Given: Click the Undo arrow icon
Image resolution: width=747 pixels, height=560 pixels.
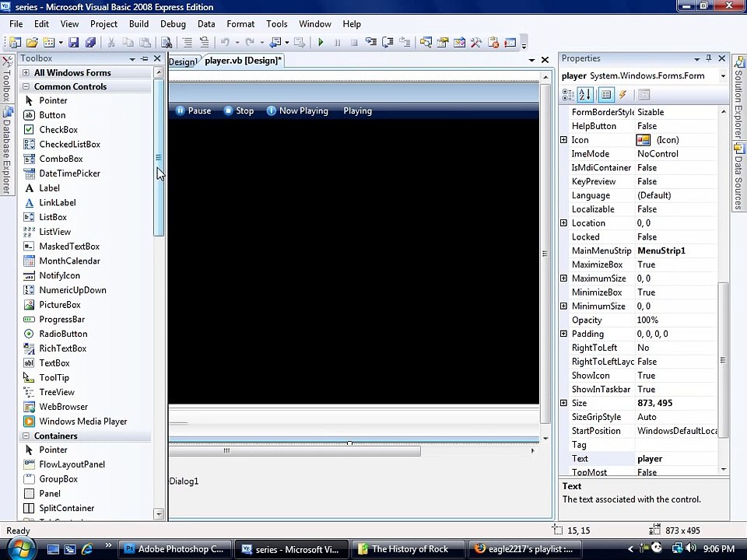Looking at the screenshot, I should point(225,42).
